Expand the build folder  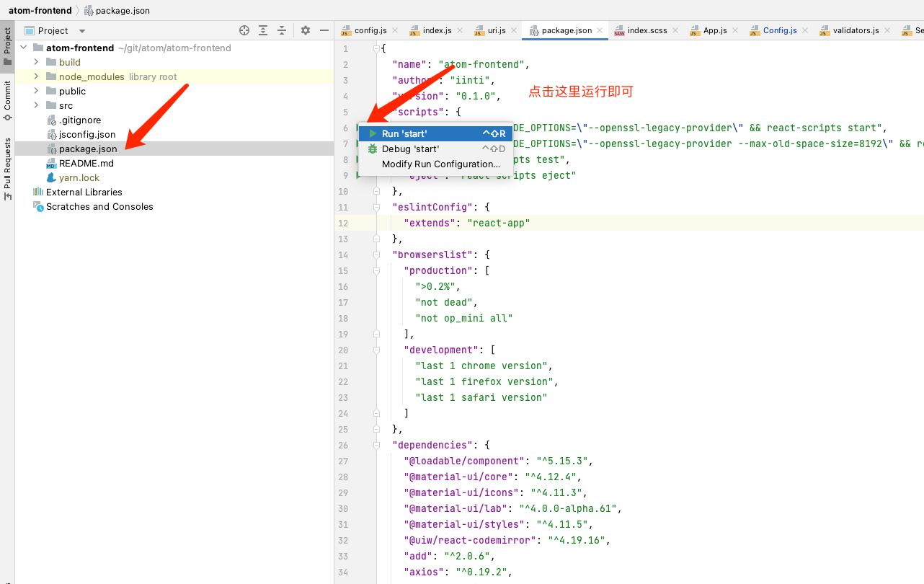(x=36, y=62)
